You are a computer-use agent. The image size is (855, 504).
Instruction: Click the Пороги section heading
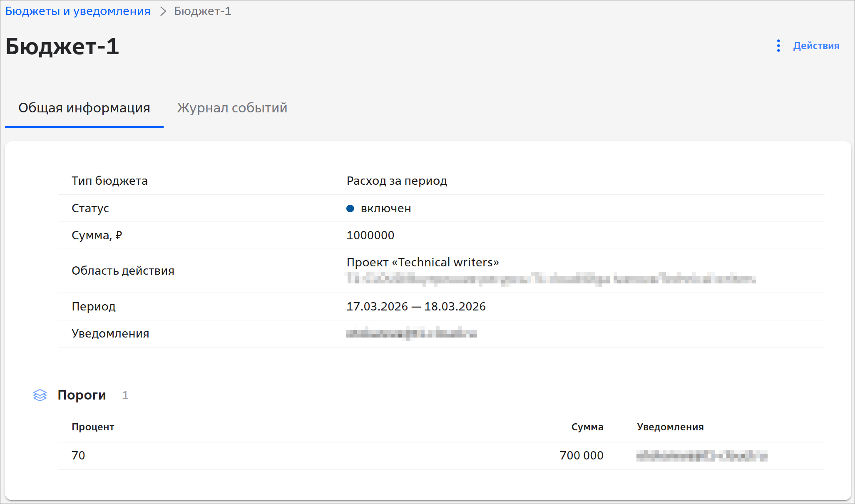(x=82, y=395)
